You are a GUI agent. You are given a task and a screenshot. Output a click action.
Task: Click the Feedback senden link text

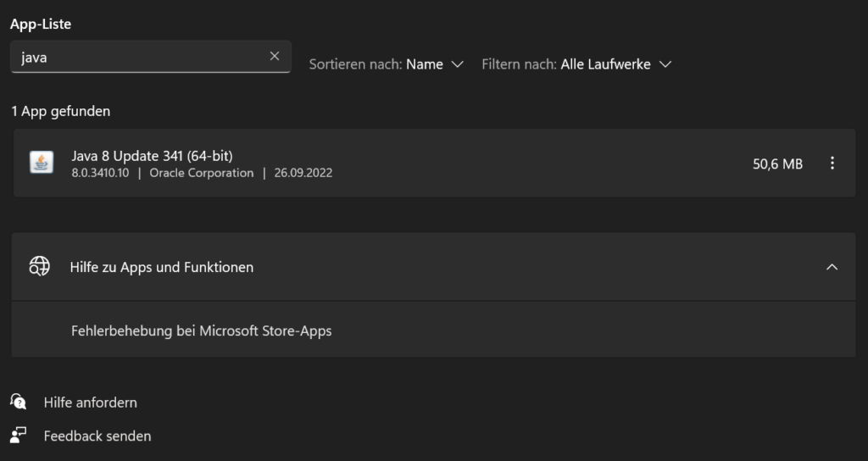[97, 436]
